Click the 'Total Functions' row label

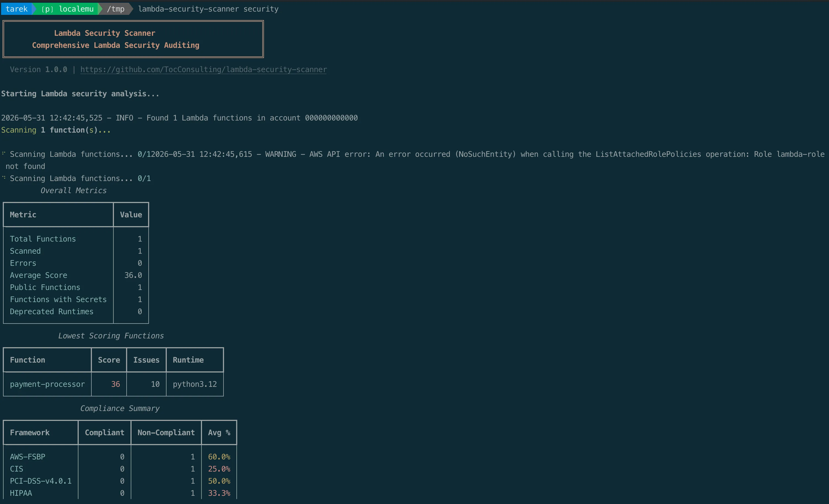coord(43,239)
